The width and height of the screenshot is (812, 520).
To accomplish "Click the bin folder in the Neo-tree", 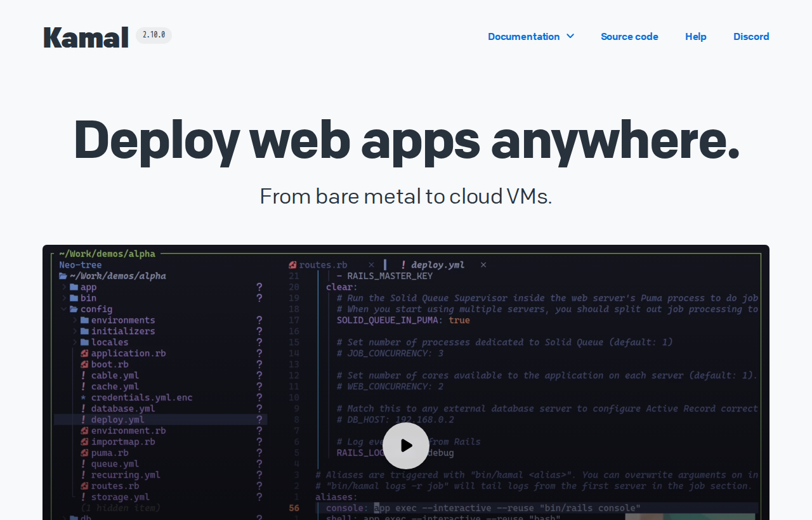I will coord(83,298).
